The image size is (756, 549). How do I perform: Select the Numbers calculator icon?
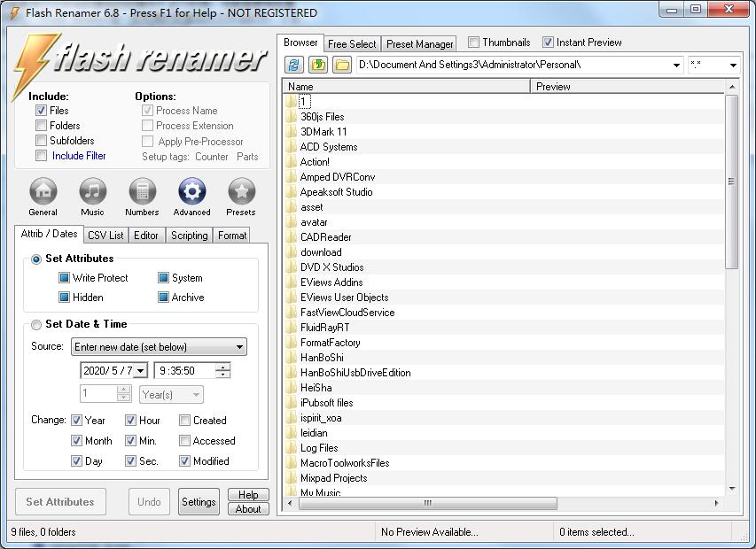142,192
